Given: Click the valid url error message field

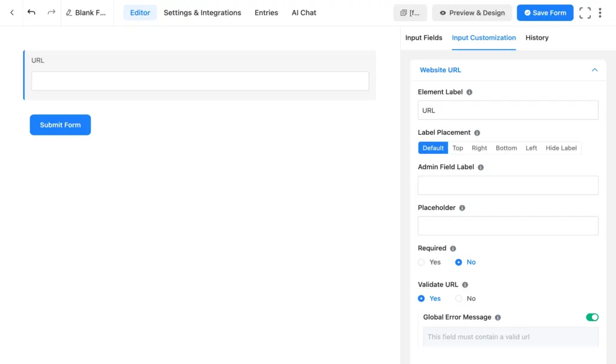Looking at the screenshot, I should [510, 336].
